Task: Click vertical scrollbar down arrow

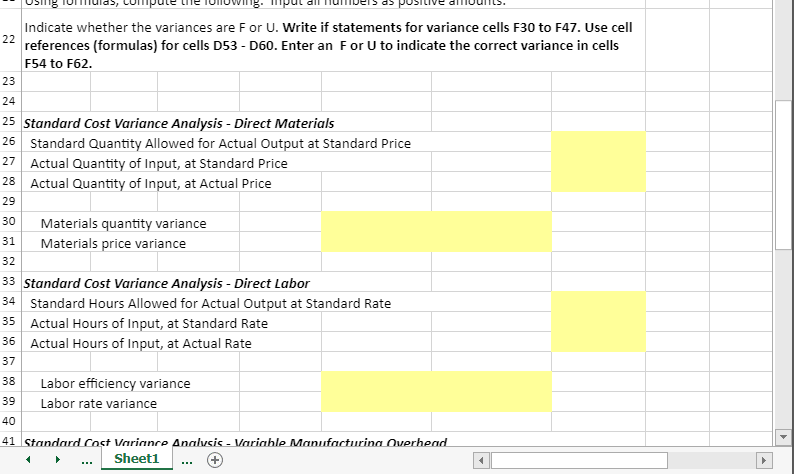Action: coord(783,437)
